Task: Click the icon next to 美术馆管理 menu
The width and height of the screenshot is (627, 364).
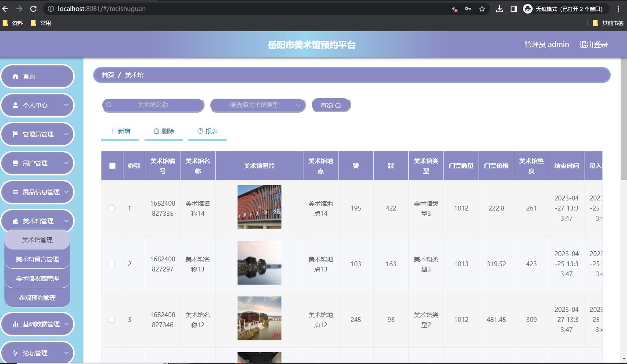Action: point(15,221)
